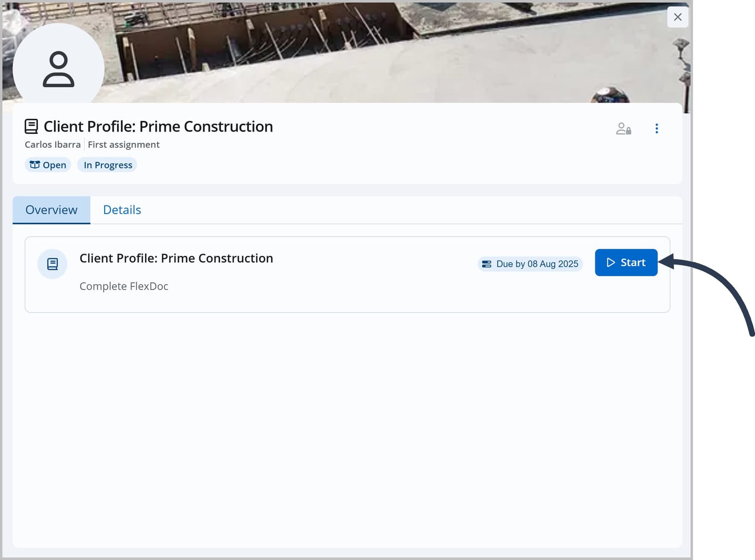The width and height of the screenshot is (755, 560).
Task: Switch to the Overview tab
Action: [x=51, y=210]
